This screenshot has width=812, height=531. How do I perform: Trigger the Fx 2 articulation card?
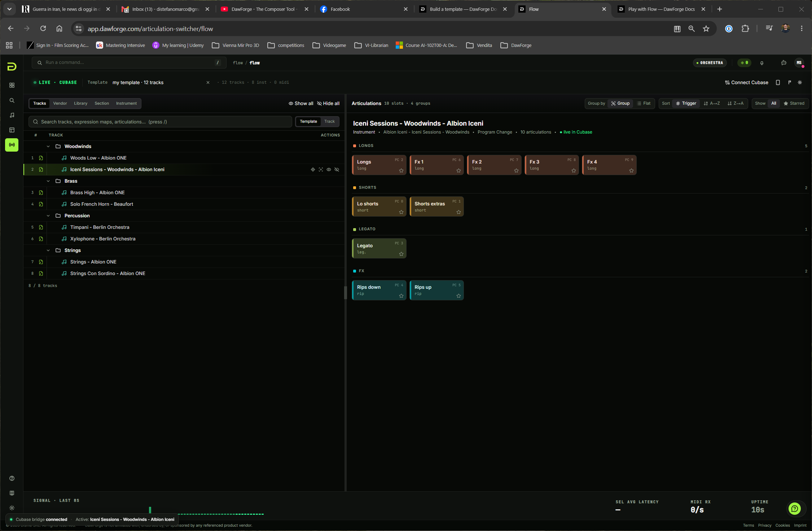pyautogui.click(x=494, y=165)
